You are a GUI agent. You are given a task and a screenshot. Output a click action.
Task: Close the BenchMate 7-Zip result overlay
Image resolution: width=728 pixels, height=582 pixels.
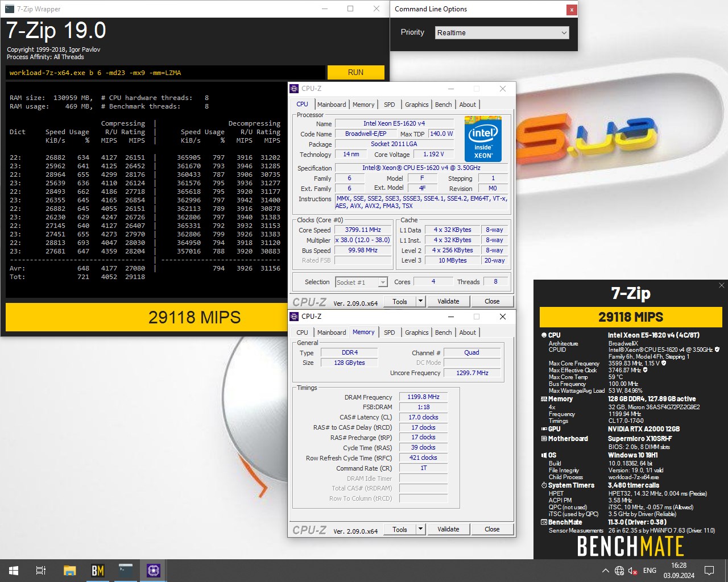721,285
